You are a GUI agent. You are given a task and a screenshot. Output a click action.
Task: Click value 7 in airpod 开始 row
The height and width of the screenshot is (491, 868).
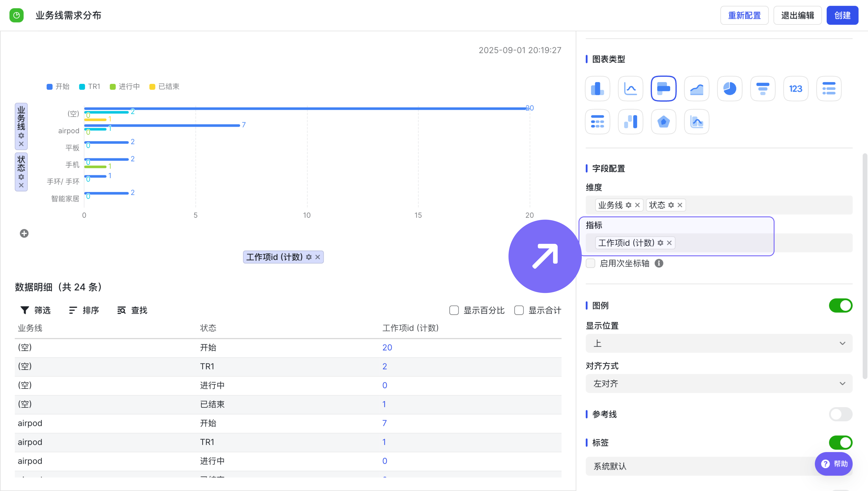click(385, 423)
